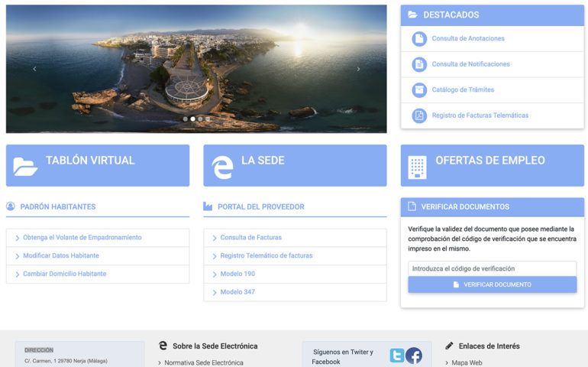The height and width of the screenshot is (367, 588).
Task: Open the Twitter social icon
Action: tap(397, 355)
